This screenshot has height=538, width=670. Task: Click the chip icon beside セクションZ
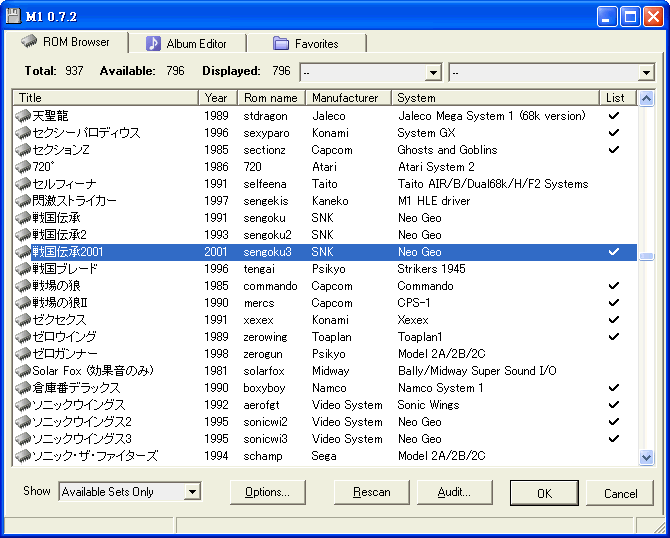23,150
